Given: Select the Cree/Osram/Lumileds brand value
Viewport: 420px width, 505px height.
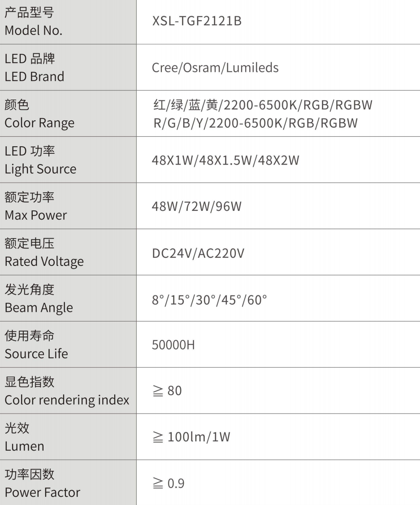Looking at the screenshot, I should click(215, 68).
